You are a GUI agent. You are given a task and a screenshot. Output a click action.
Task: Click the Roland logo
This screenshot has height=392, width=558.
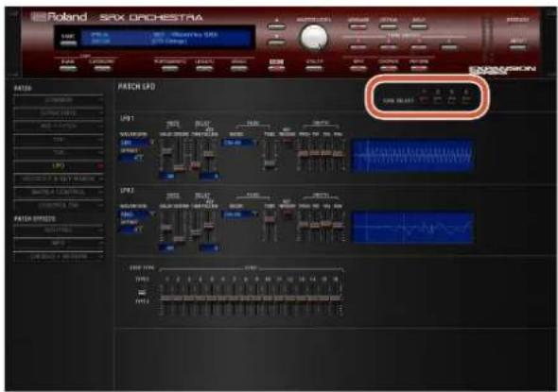[x=59, y=17]
